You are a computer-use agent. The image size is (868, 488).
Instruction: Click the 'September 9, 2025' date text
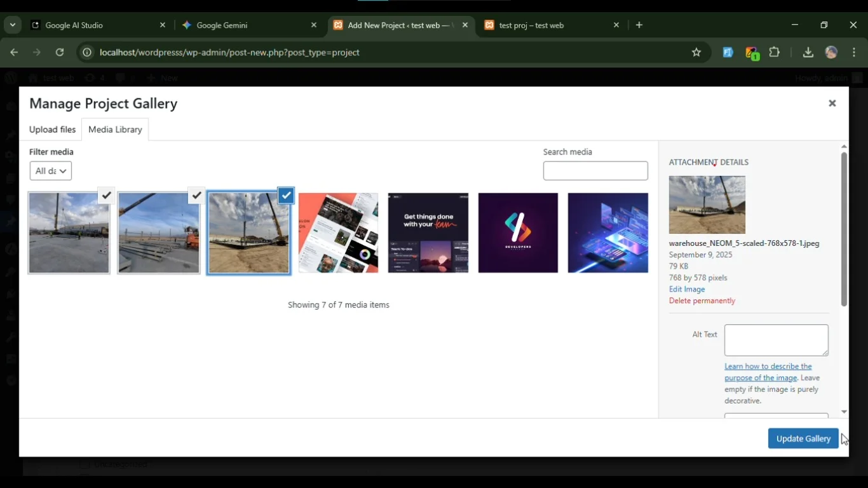pos(701,255)
